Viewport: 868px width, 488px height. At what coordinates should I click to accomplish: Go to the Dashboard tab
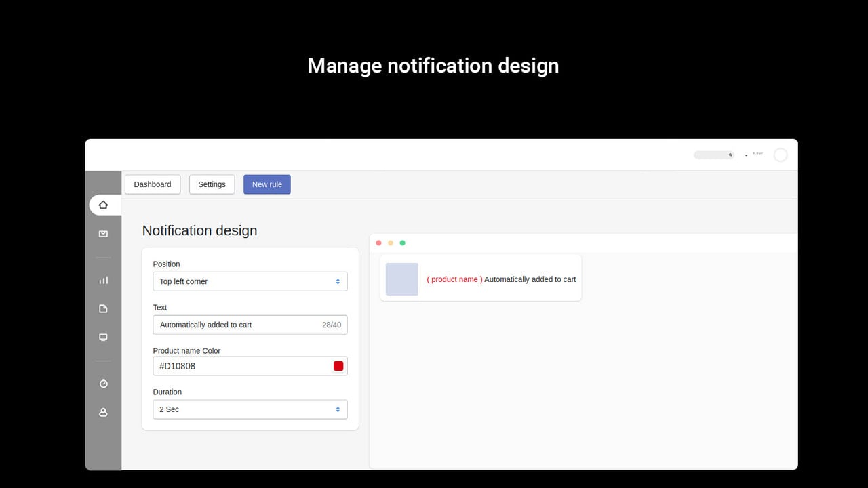[153, 184]
